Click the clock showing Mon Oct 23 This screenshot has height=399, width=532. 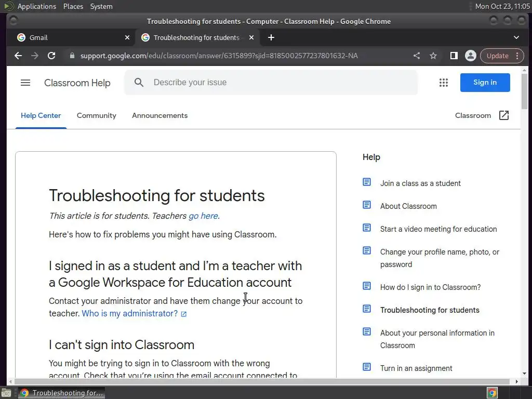[502, 6]
